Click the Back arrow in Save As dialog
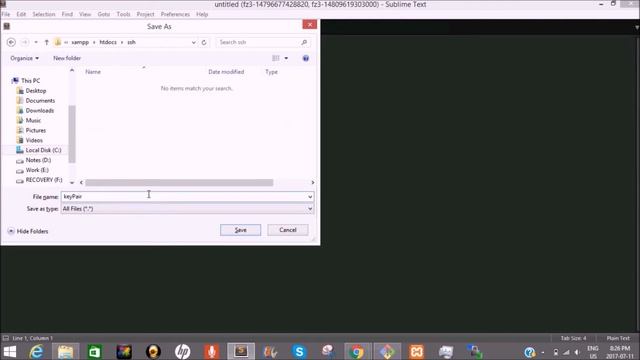 tap(11, 42)
